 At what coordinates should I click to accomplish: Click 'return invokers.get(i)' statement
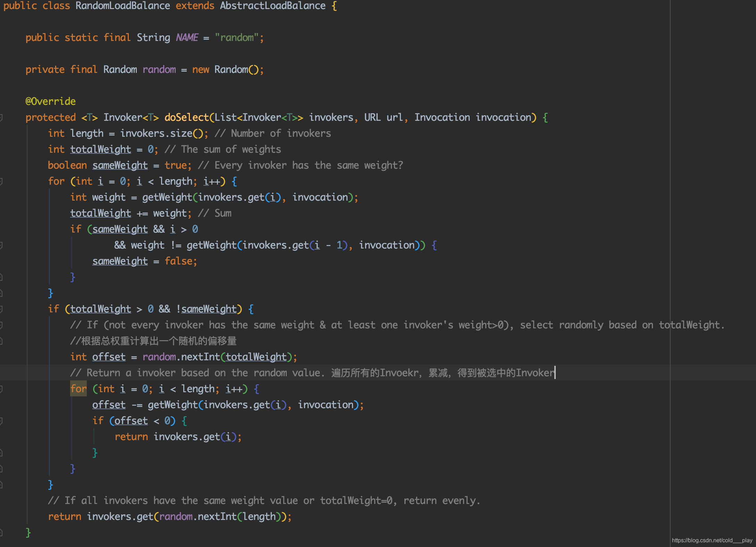click(178, 437)
